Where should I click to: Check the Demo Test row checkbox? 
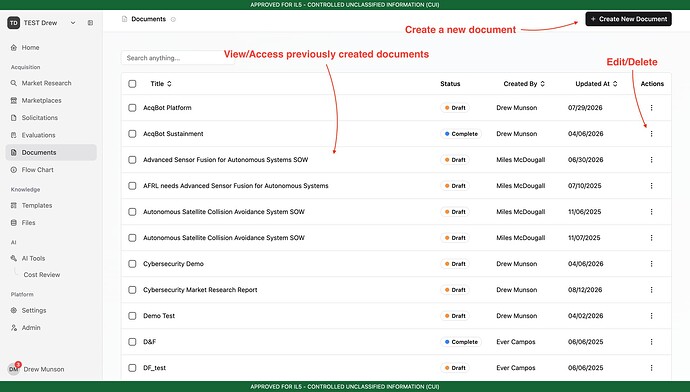[x=132, y=316]
